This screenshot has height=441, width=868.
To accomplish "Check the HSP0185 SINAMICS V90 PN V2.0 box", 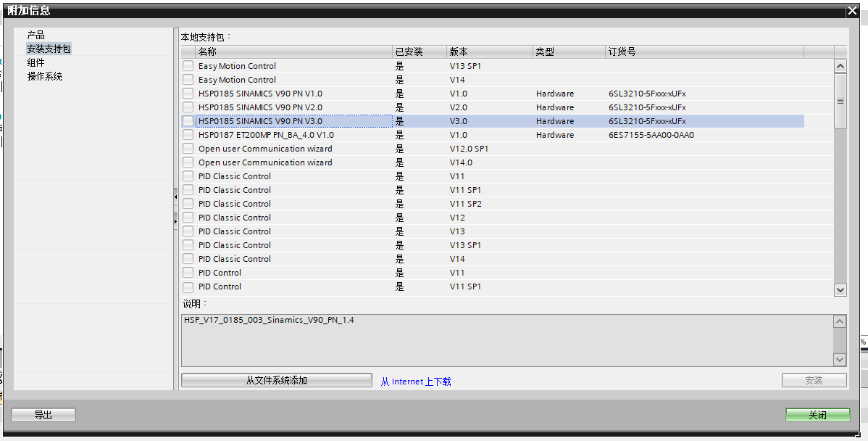I will point(188,107).
